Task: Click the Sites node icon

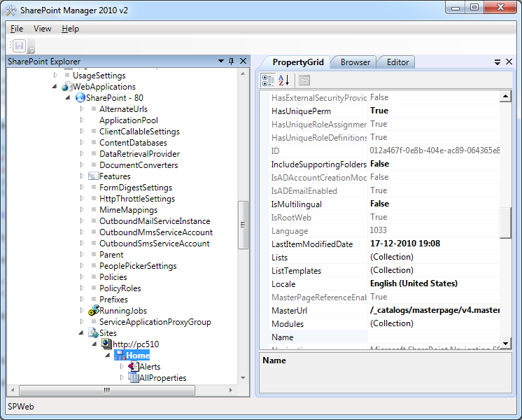Action: tap(93, 332)
